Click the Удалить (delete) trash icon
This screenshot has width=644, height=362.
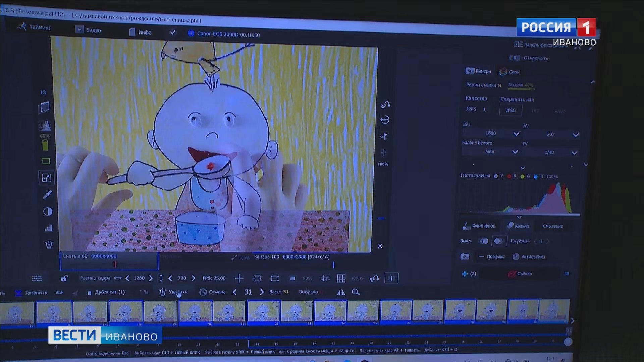point(163,292)
